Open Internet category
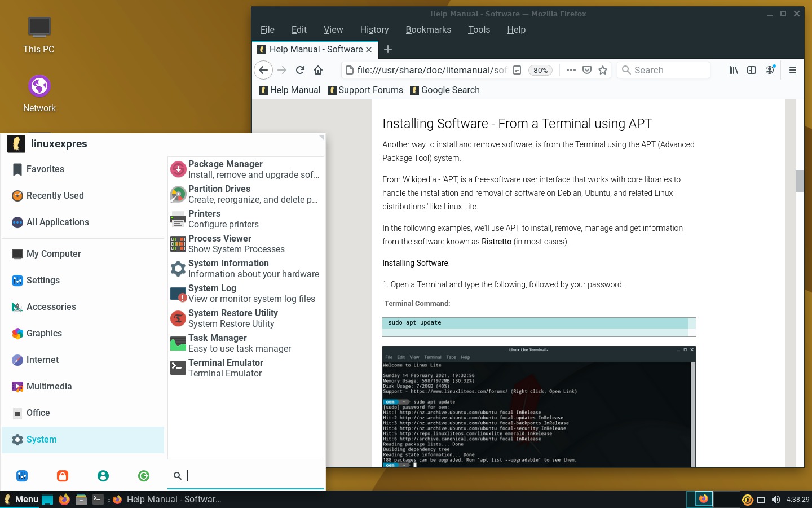 point(83,360)
